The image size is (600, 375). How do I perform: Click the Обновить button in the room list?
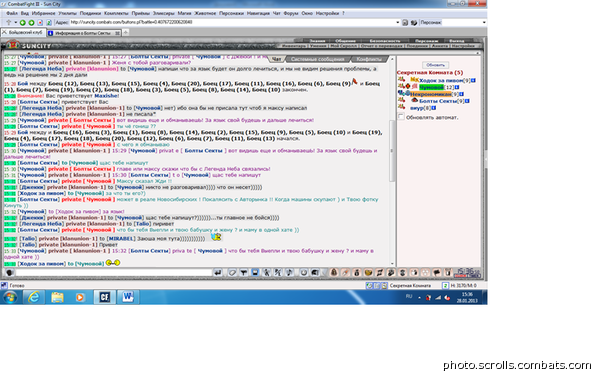[x=435, y=65]
